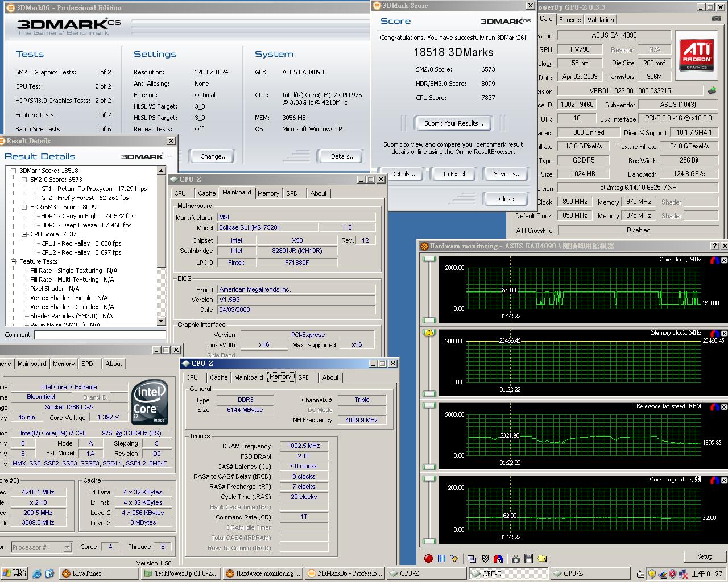728x582 pixels.
Task: Pause hardware monitoring with the blue pause icon
Action: click(x=441, y=559)
